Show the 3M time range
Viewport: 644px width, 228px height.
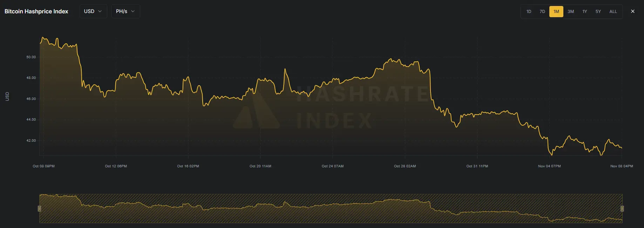click(x=571, y=12)
